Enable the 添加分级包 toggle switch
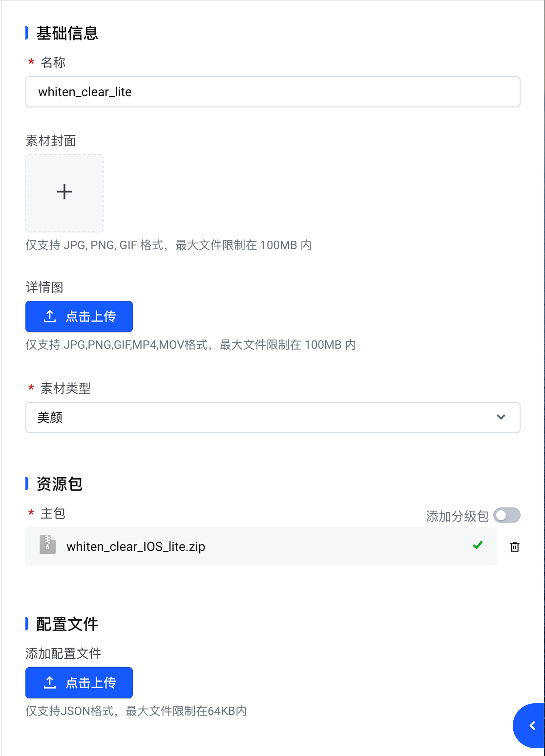 (x=506, y=516)
